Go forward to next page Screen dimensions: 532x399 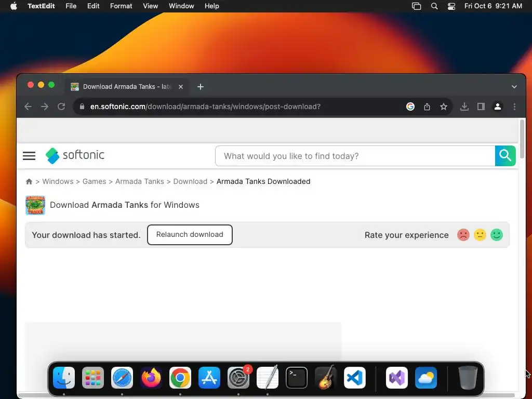click(x=45, y=107)
